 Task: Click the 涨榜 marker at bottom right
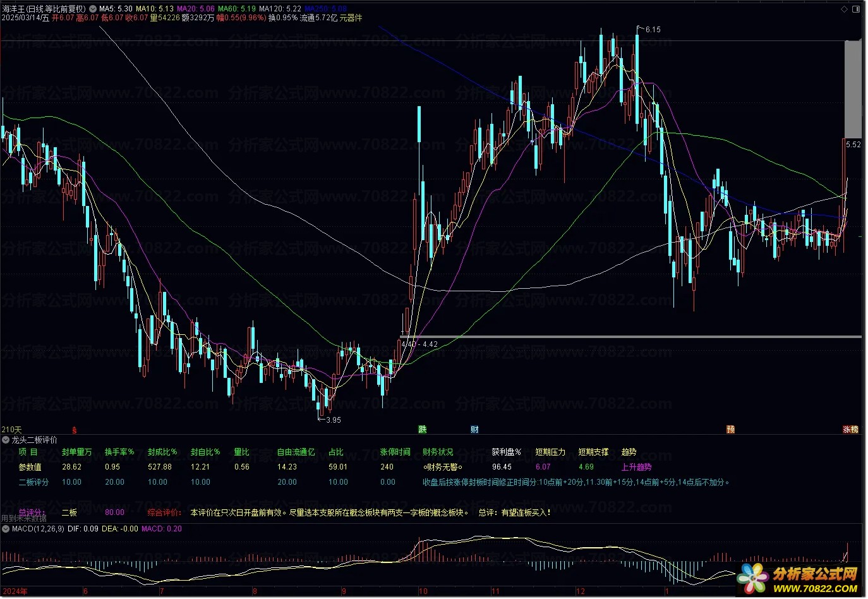tap(851, 430)
